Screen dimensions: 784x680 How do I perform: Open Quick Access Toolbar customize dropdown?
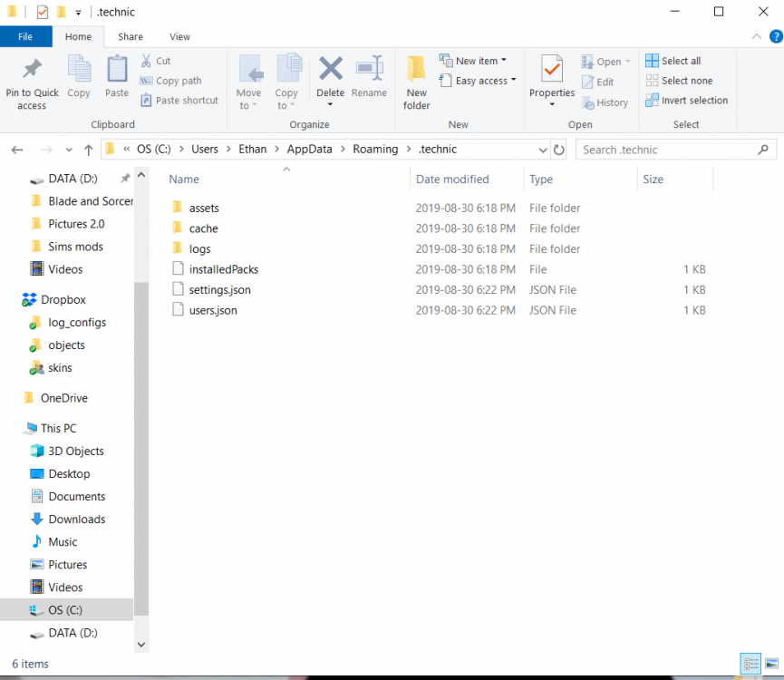(x=79, y=13)
